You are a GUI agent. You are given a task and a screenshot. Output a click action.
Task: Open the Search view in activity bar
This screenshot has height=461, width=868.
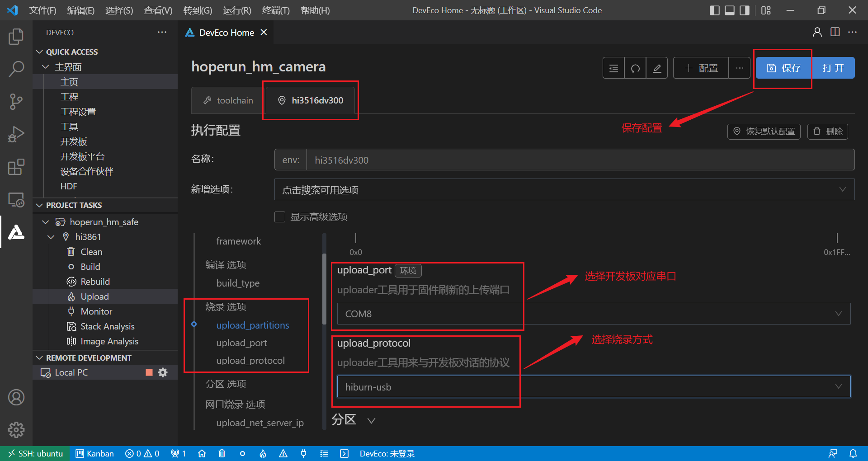[16, 69]
